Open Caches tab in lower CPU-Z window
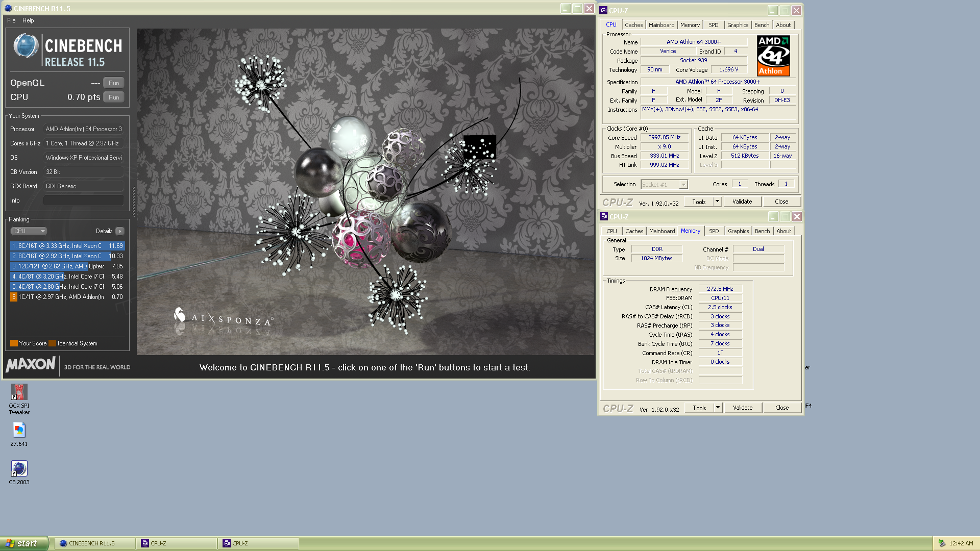Screen dimensions: 980x551 click(634, 231)
